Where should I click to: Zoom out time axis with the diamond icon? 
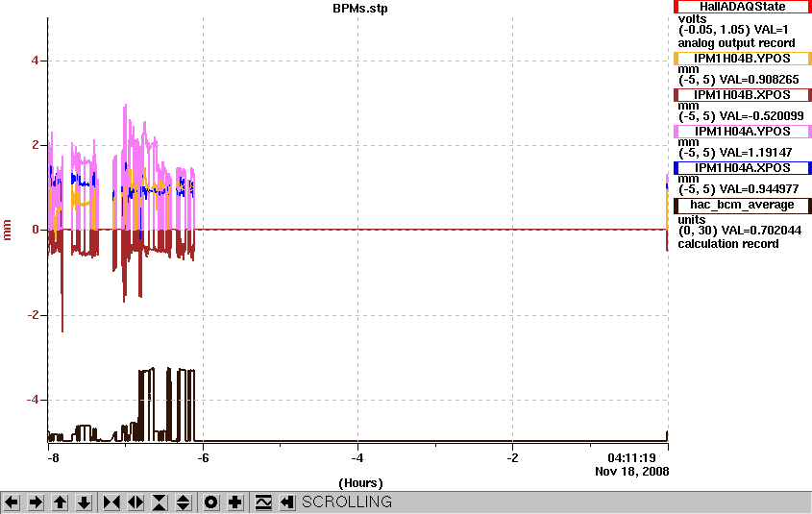point(135,502)
